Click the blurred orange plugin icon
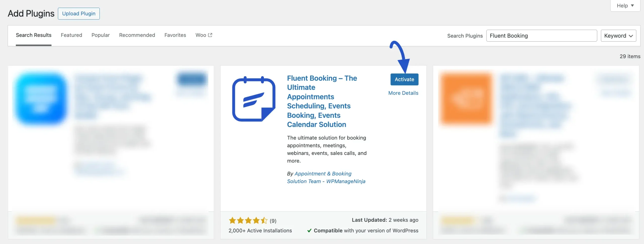644x244 pixels. tap(467, 99)
